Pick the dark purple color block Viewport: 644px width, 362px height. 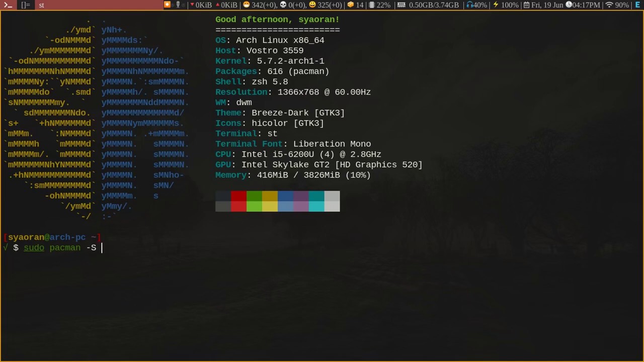click(301, 196)
